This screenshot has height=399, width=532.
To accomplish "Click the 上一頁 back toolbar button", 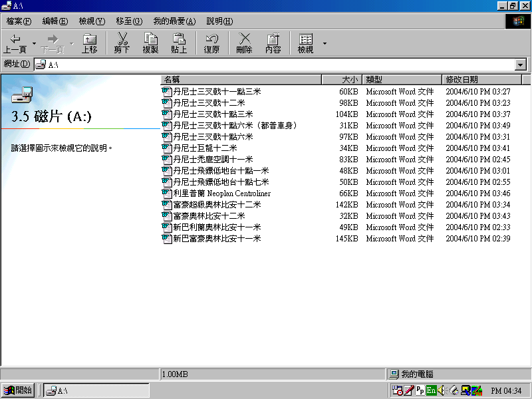I will (x=15, y=43).
